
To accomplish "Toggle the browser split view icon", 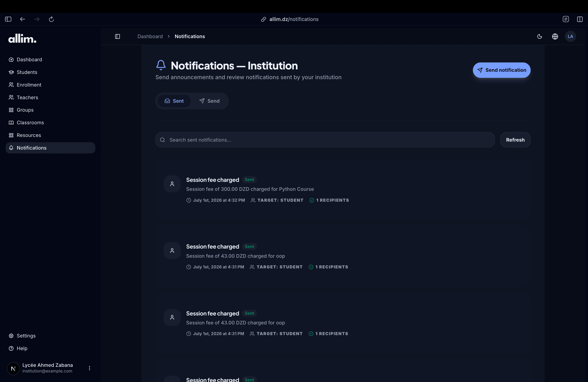I will 580,19.
